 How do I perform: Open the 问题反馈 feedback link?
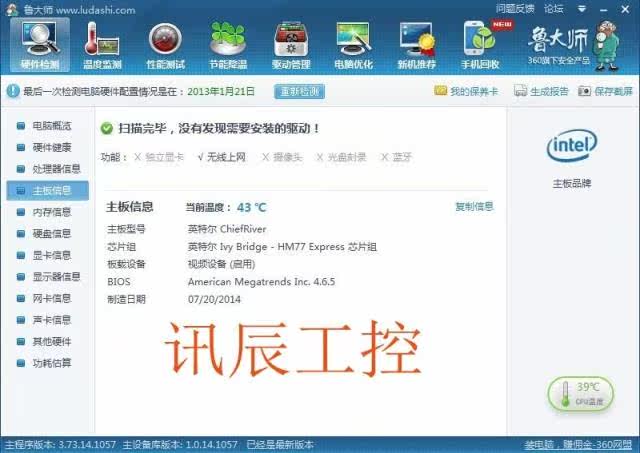515,9
